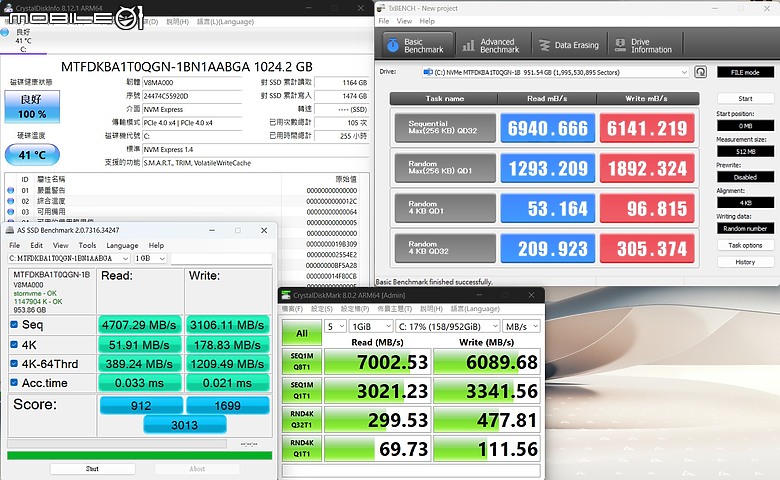Open AS SSD View menu
This screenshot has height=480, width=780.
click(x=61, y=245)
